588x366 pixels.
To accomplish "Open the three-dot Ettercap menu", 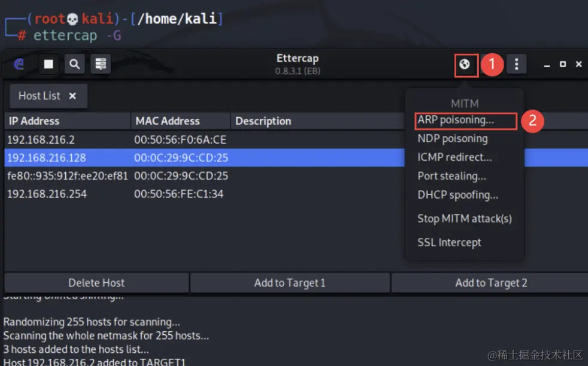I will 516,65.
